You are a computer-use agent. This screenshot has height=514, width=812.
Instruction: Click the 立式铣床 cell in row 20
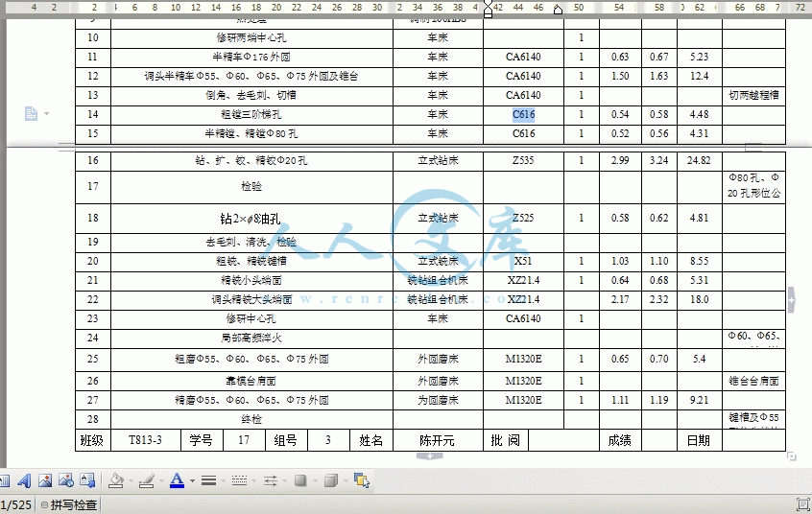(438, 261)
